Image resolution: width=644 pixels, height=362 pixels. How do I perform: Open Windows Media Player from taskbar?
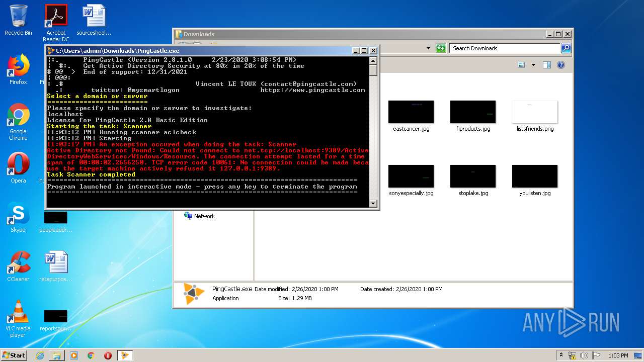[74, 355]
